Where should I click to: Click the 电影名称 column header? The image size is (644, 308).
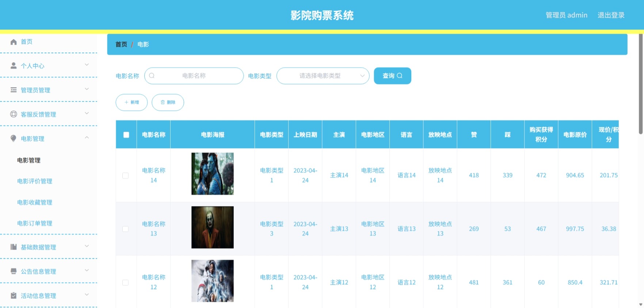[x=154, y=135]
